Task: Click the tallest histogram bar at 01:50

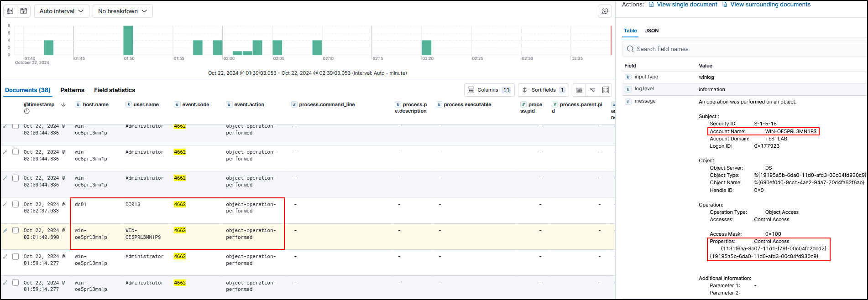Action: (128, 40)
